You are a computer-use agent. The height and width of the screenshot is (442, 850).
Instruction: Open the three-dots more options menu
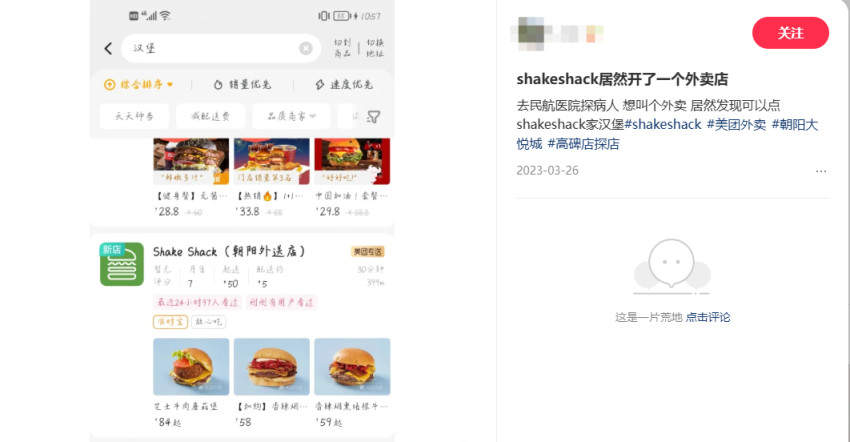[x=821, y=171]
